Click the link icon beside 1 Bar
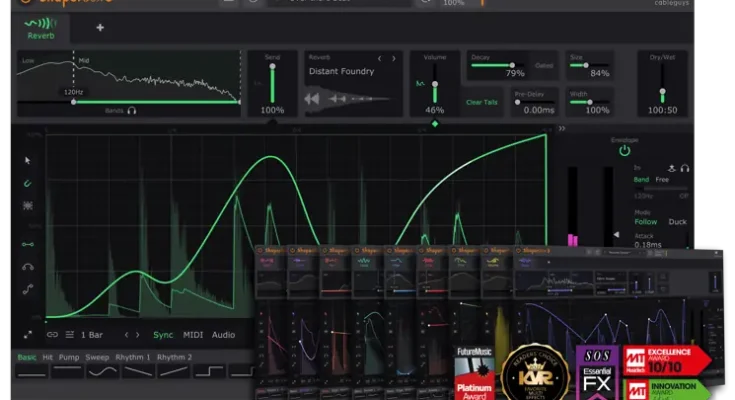Screen dimensions: 735x400 (x=52, y=335)
